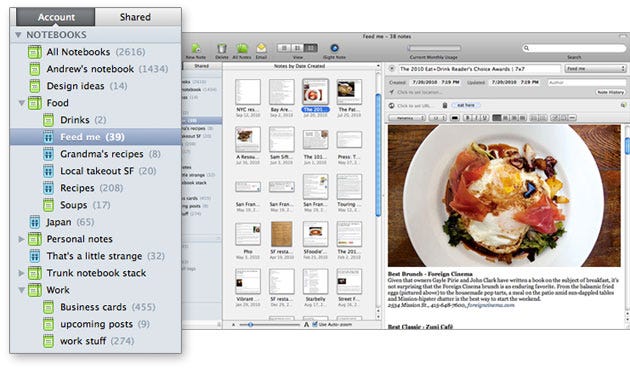Click the work stuff notebook icon
This screenshot has height=369, width=630.
48,341
